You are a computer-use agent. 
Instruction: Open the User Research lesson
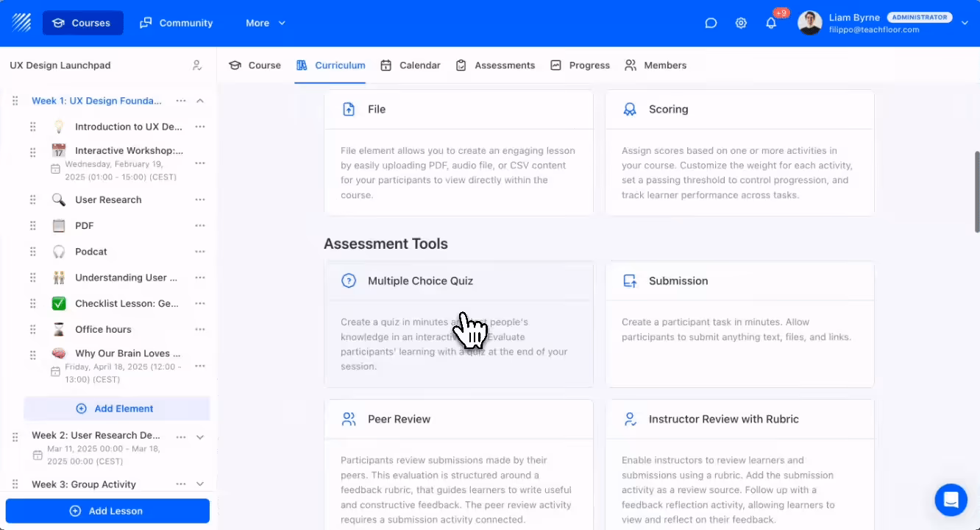(x=108, y=199)
